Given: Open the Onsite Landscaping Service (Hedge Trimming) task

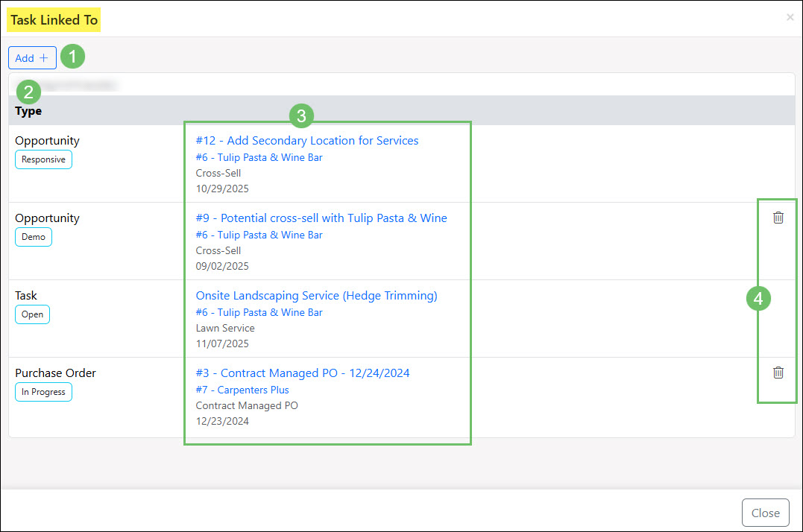Looking at the screenshot, I should tap(316, 295).
